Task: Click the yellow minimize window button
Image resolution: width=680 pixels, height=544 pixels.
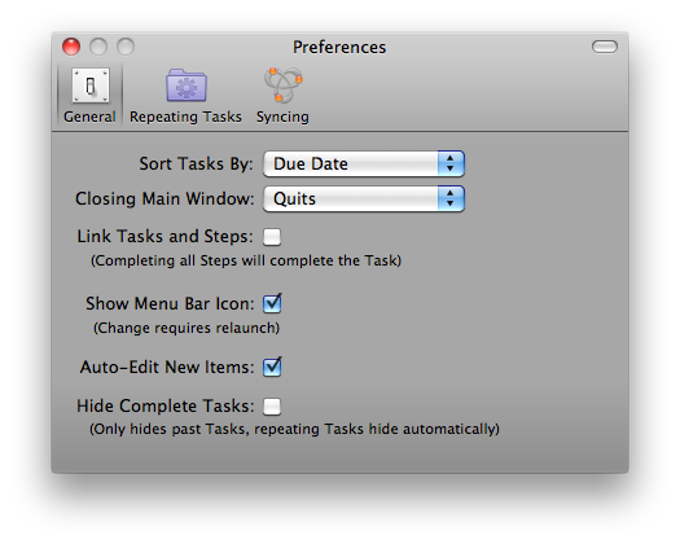Action: point(98,46)
